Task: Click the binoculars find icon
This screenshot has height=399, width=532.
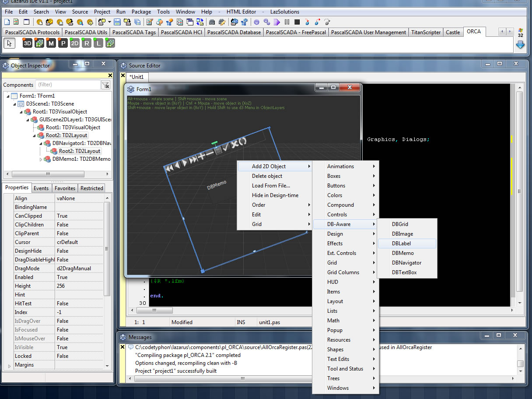Action: point(212,22)
